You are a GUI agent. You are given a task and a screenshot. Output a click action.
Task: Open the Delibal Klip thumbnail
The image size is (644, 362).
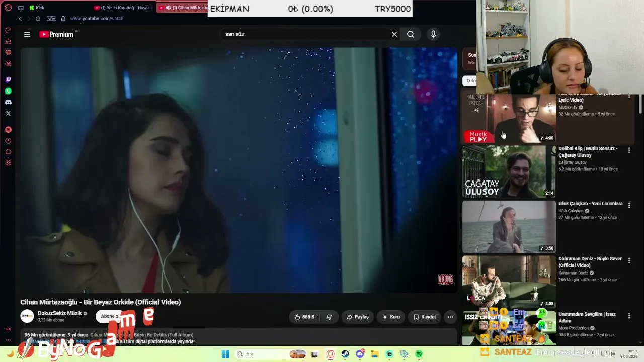pos(509,171)
